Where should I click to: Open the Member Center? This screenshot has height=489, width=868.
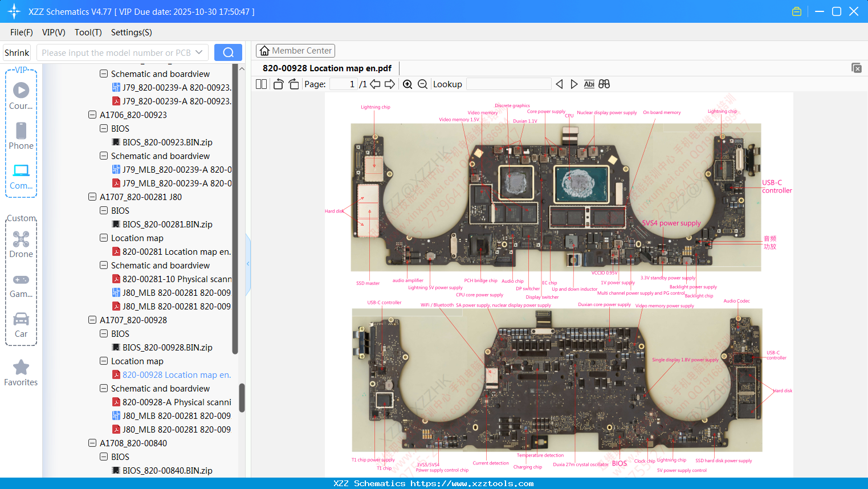(x=295, y=51)
